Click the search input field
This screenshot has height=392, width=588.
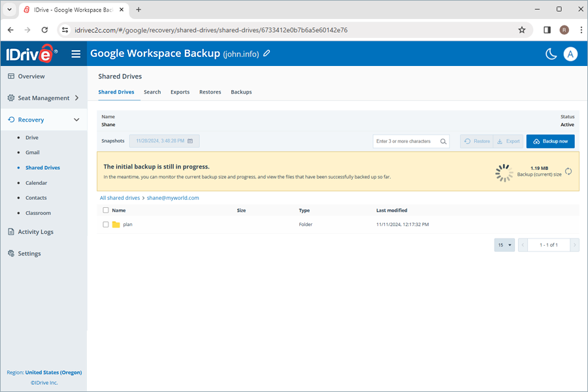pos(405,140)
